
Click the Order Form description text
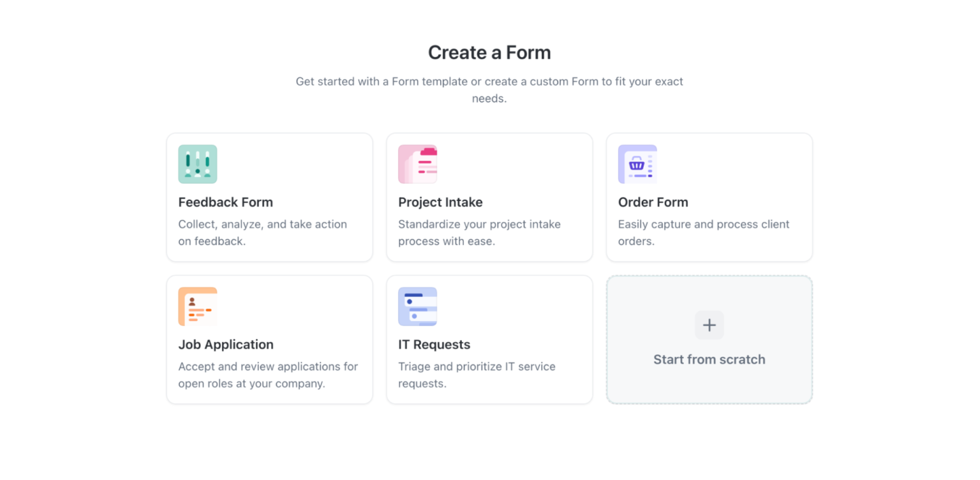pyautogui.click(x=704, y=232)
